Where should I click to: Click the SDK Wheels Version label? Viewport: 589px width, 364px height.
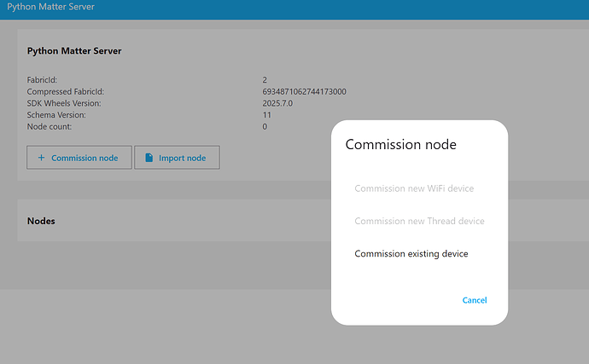click(x=64, y=103)
